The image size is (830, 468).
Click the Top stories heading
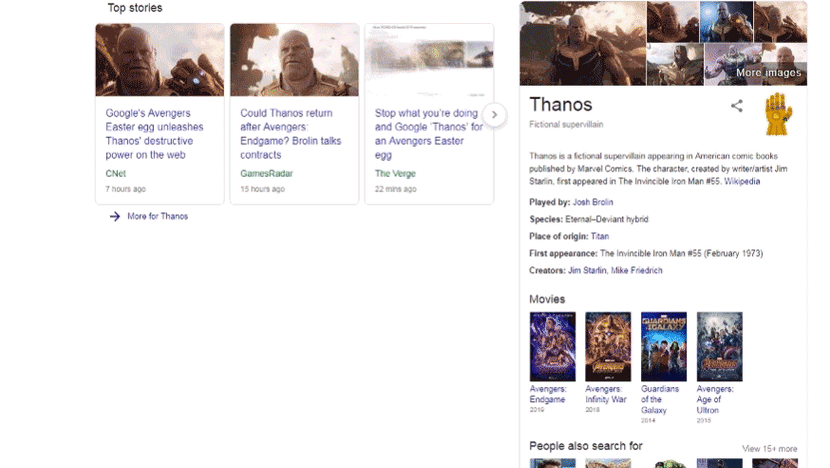[x=135, y=8]
